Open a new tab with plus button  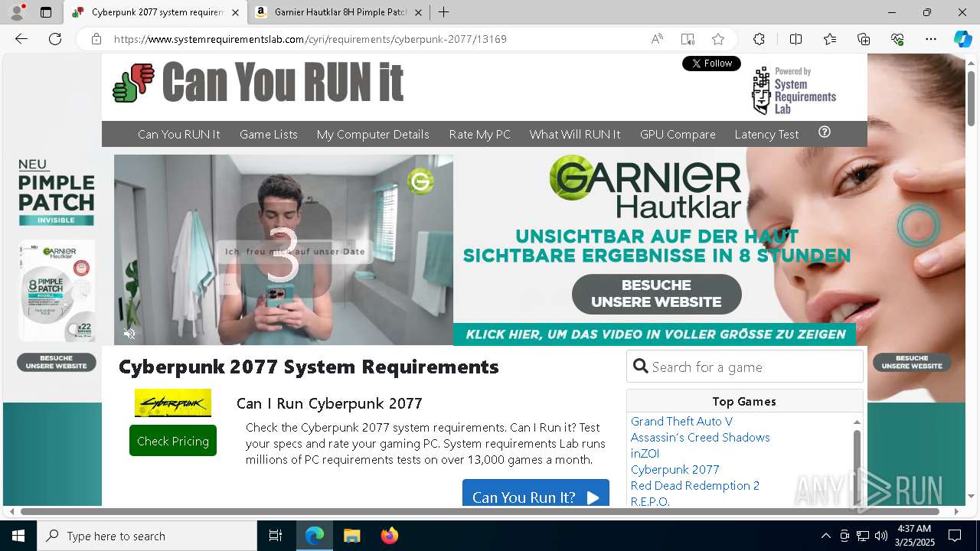pos(443,12)
